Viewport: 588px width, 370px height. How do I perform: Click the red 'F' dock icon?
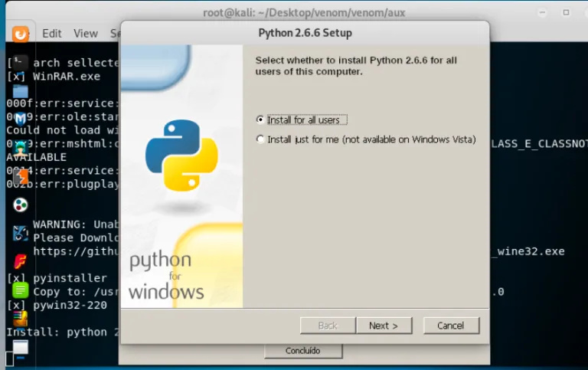21,261
